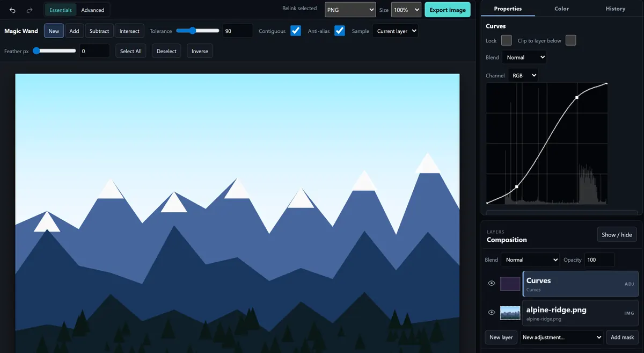644x353 pixels.
Task: Select the Curves adjustment layer row
Action: point(580,284)
